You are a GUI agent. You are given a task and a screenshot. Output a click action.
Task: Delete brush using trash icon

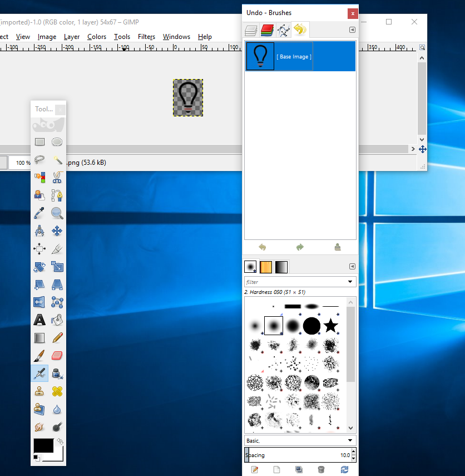click(321, 470)
